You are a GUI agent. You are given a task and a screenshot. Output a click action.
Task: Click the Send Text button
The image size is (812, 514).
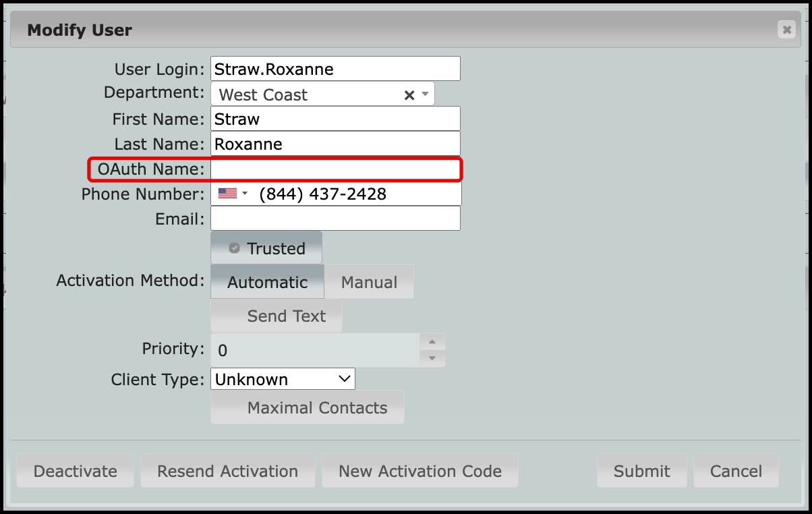(277, 316)
